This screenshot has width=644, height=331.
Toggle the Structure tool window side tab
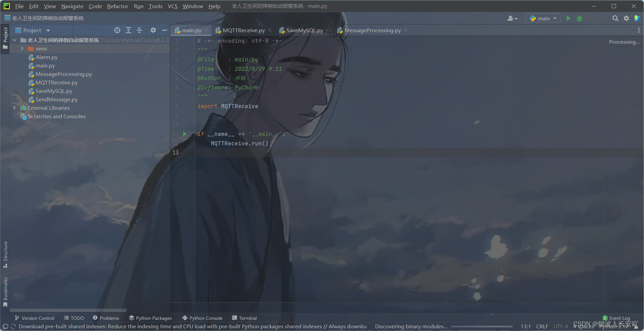[x=5, y=254]
